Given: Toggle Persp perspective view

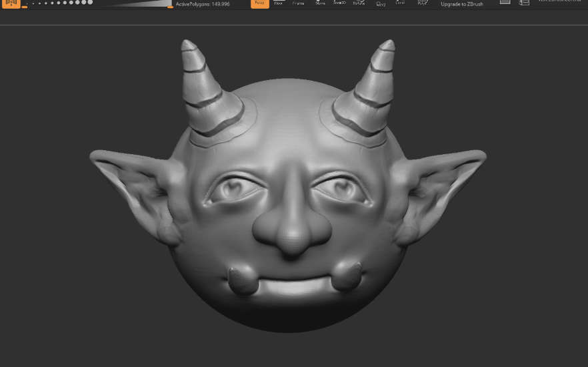Looking at the screenshot, I should tap(260, 3).
